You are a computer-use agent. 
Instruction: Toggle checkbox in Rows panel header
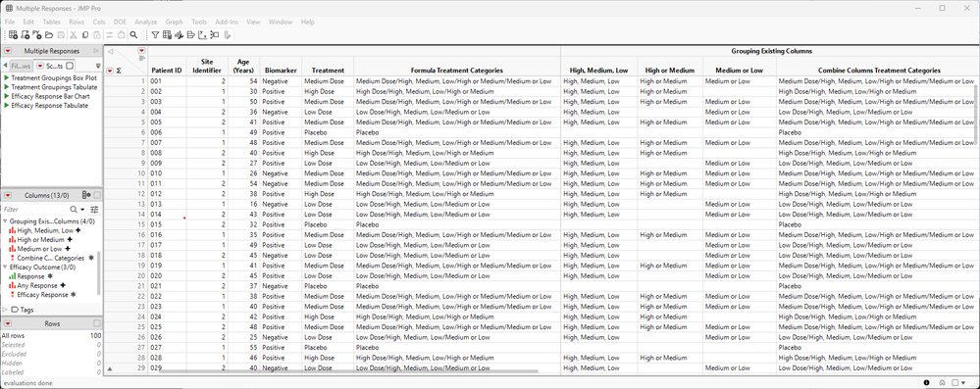pyautogui.click(x=97, y=323)
